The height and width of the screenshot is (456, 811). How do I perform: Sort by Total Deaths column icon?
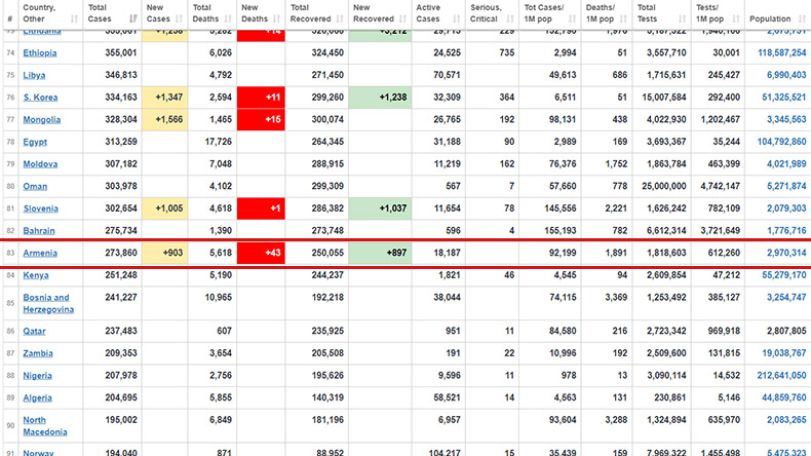(228, 19)
